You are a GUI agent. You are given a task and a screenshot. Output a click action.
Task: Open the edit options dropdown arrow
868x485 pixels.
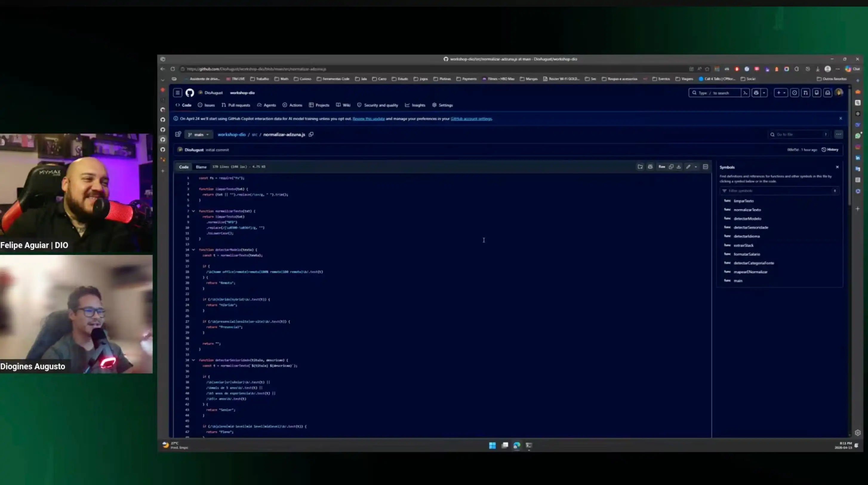(695, 167)
